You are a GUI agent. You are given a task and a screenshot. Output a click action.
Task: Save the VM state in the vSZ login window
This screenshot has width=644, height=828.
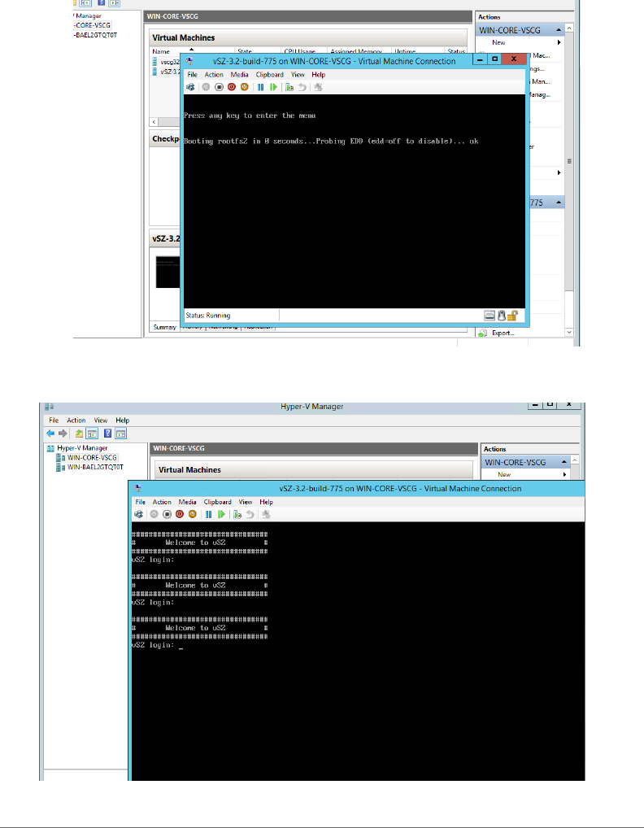(x=192, y=514)
